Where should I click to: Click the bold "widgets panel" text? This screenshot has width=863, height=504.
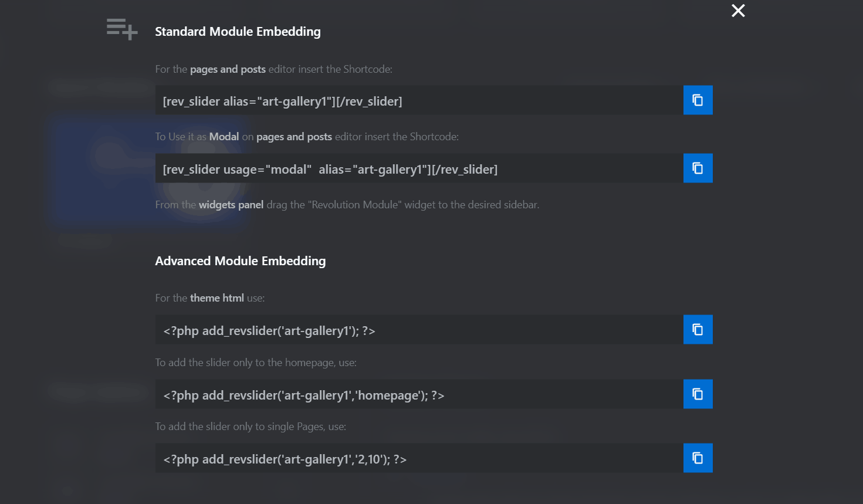tap(231, 205)
